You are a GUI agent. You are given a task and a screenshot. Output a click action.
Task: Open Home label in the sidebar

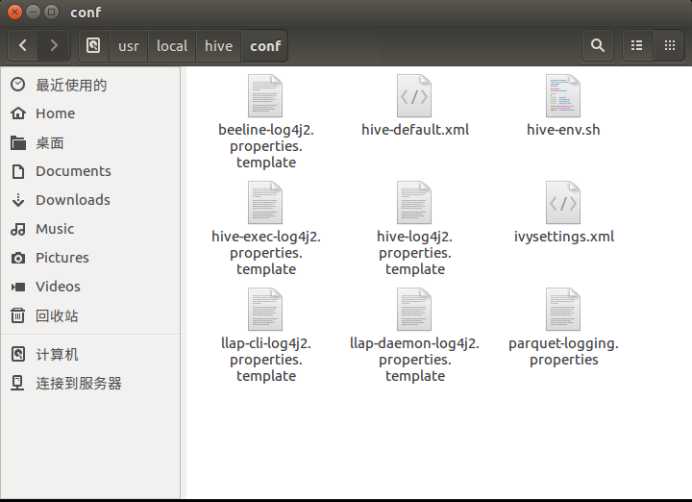click(55, 113)
